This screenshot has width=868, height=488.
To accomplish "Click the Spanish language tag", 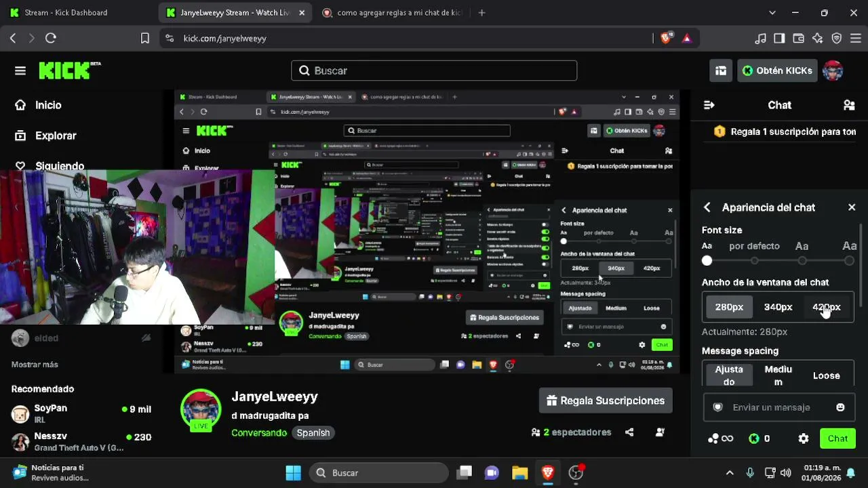I will tap(313, 432).
